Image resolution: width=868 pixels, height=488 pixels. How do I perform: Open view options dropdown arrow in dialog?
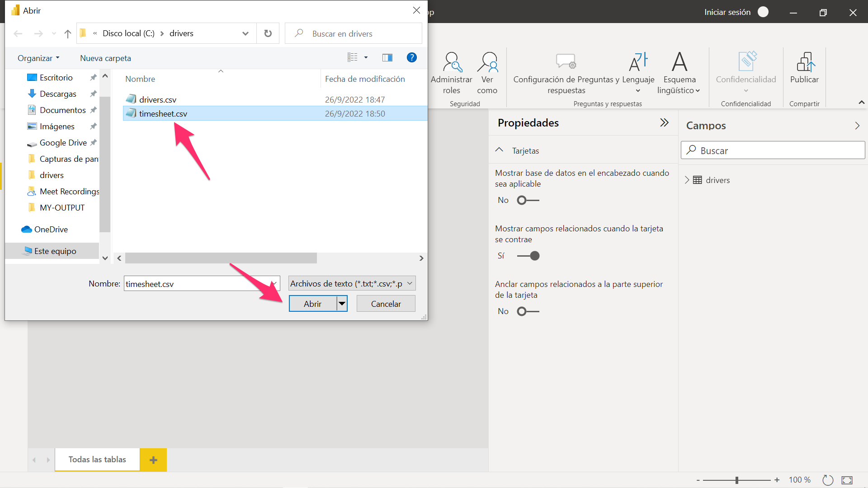366,57
